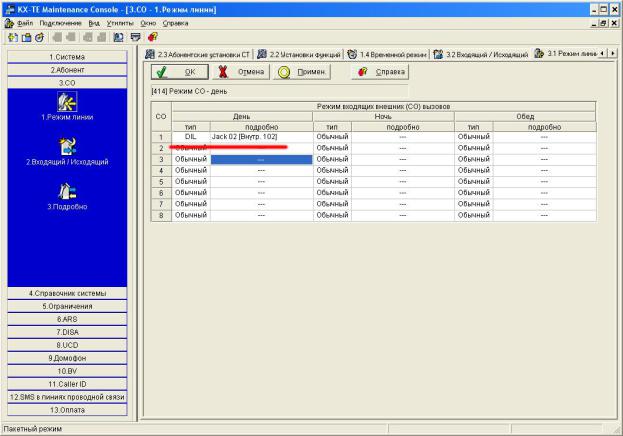
Task: Expand the 12.SMS в линиях проводной связи section
Action: (67, 397)
